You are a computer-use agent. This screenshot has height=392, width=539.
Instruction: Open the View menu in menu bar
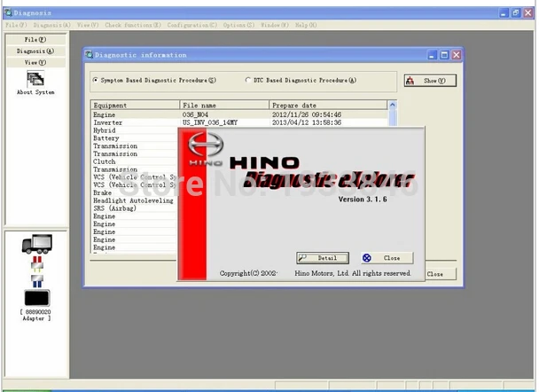coord(88,25)
